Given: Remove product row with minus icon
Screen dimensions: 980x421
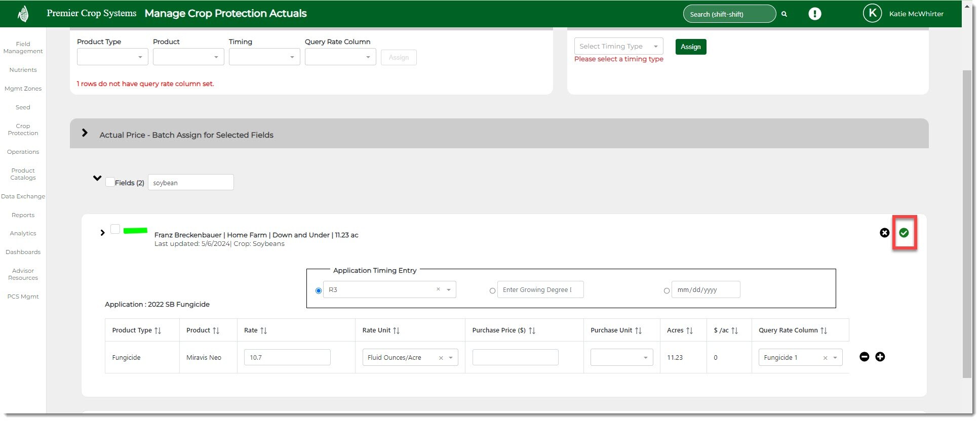Looking at the screenshot, I should click(x=865, y=357).
